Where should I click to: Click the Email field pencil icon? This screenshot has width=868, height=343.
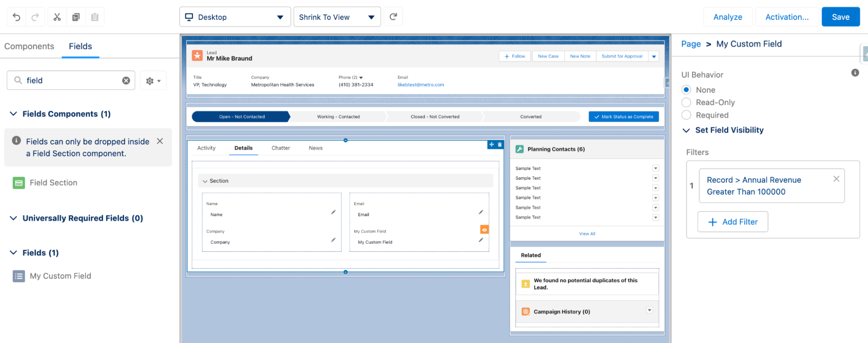tap(481, 212)
